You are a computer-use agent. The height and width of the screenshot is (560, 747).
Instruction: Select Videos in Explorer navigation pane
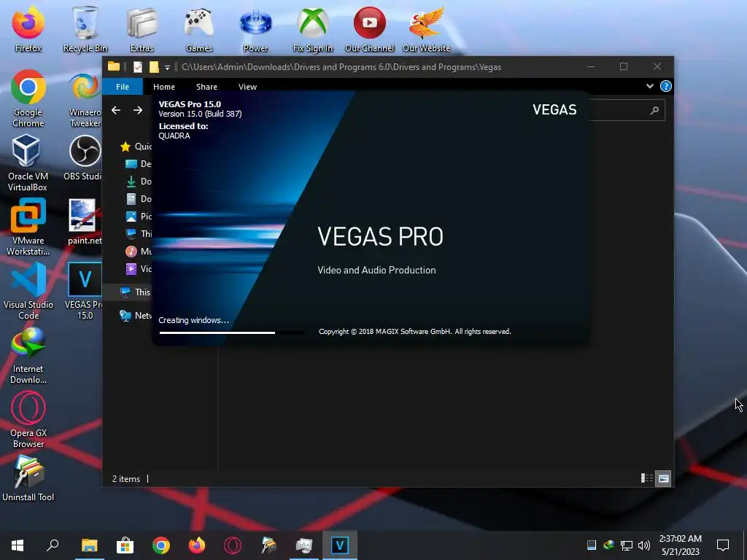pyautogui.click(x=138, y=269)
